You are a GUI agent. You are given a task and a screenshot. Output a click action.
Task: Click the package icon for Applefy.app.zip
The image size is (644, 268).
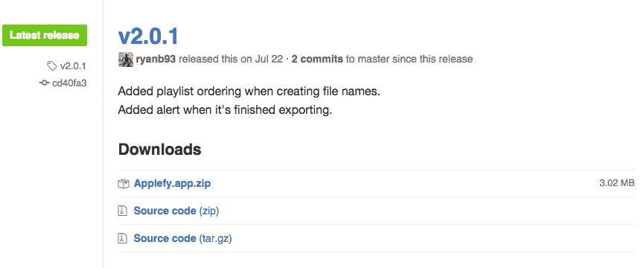coord(123,184)
